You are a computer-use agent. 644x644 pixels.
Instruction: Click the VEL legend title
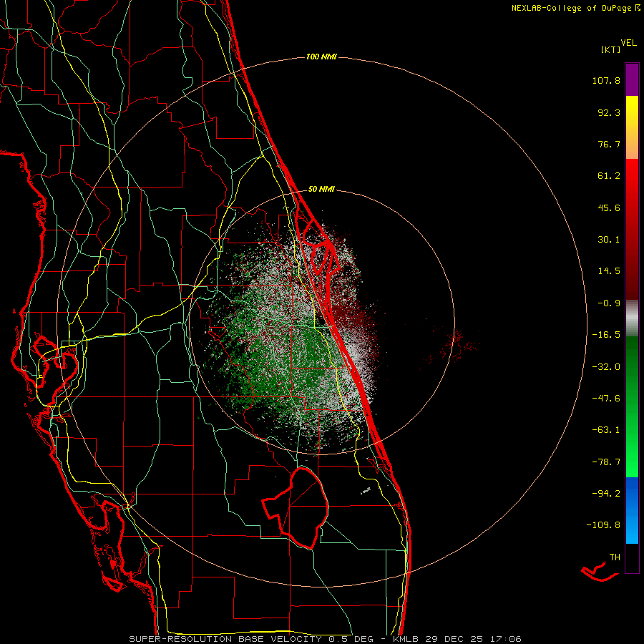click(628, 43)
